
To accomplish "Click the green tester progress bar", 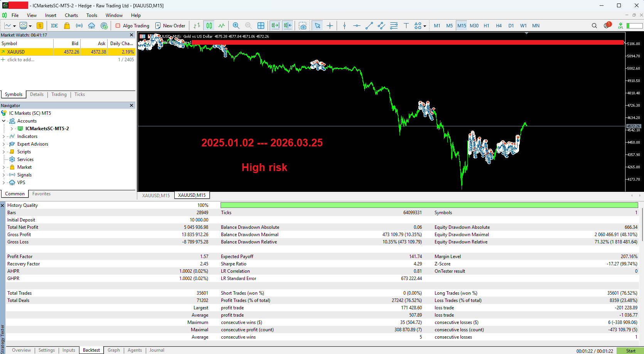I will coord(429,205).
